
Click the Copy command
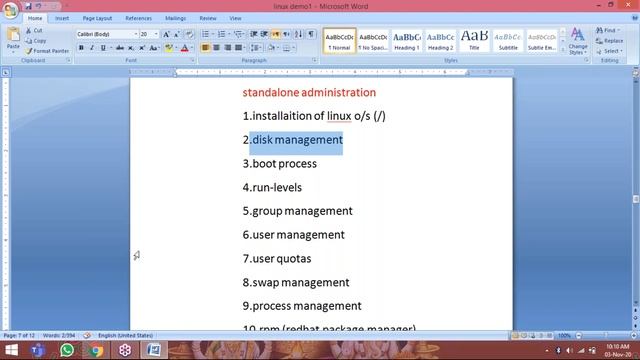36,41
